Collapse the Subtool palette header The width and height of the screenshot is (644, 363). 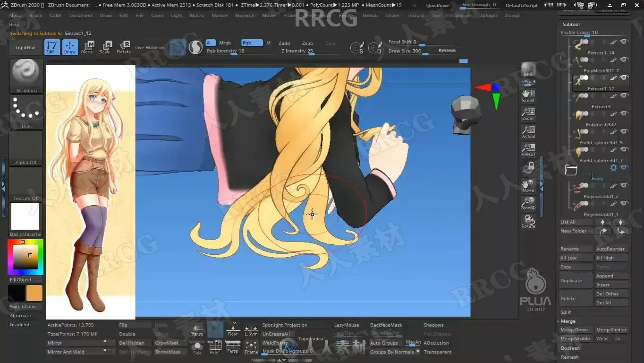coord(571,24)
